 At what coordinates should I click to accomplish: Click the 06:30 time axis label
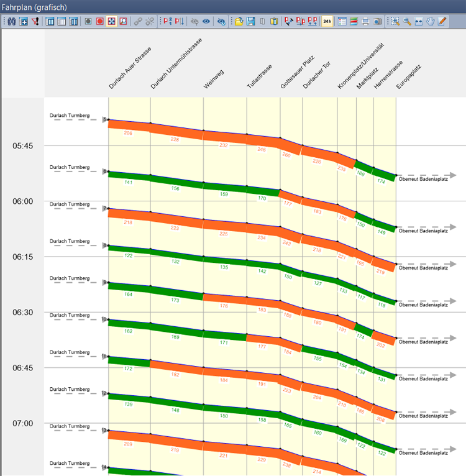click(x=24, y=313)
